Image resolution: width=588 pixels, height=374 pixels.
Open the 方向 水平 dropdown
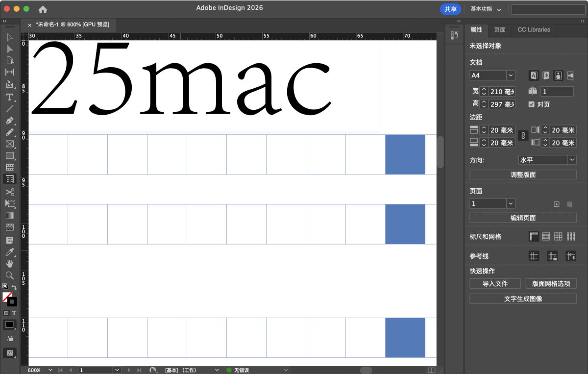[547, 160]
